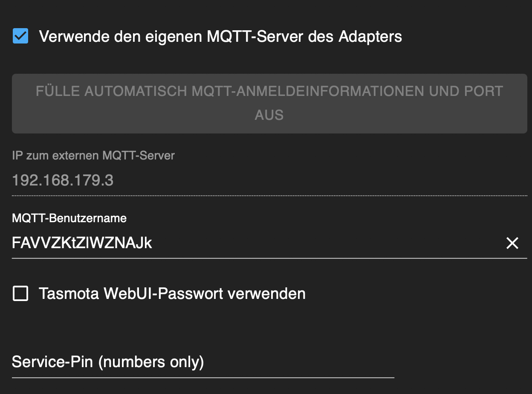Image resolution: width=532 pixels, height=394 pixels.
Task: Enable the Tasmota WebUI-Passwort verwenden checkbox
Action: (x=20, y=294)
